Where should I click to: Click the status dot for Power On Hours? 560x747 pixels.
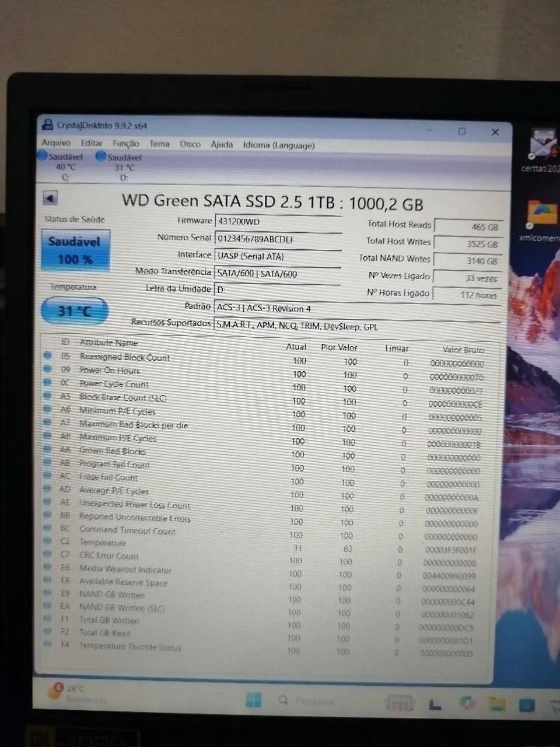48,369
